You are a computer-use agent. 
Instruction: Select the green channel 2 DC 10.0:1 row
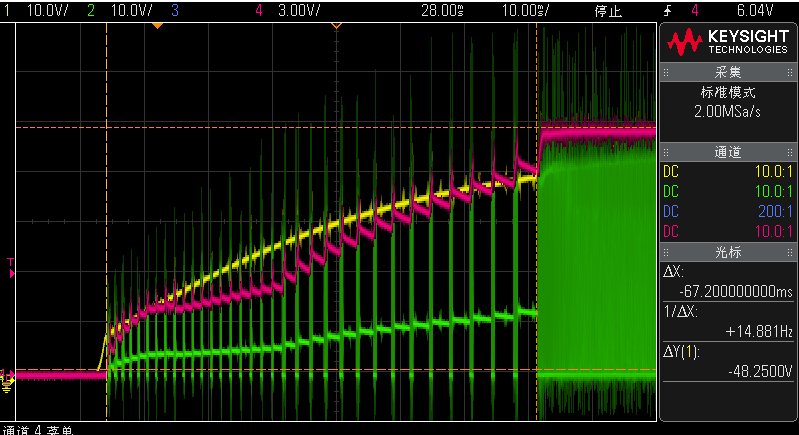point(728,192)
